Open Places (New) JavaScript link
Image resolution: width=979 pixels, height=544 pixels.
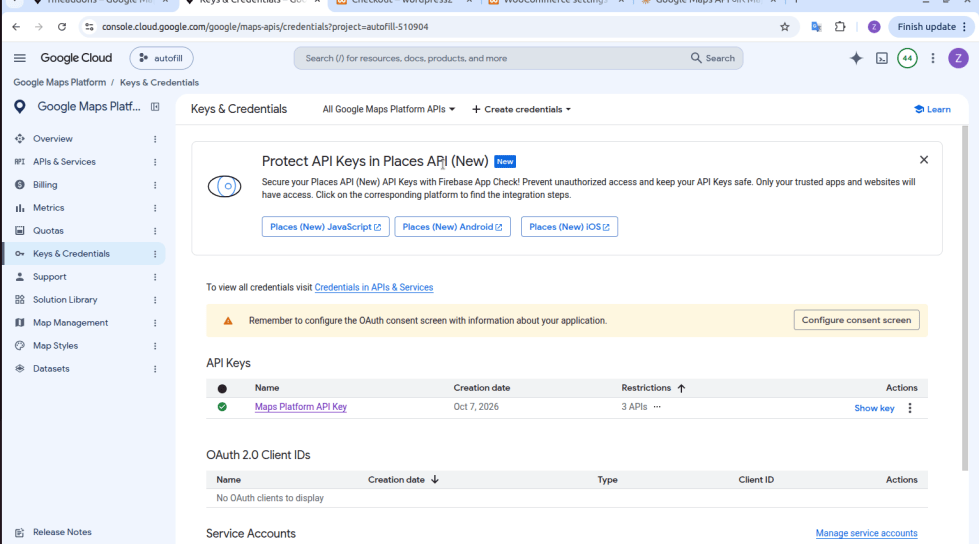point(325,227)
